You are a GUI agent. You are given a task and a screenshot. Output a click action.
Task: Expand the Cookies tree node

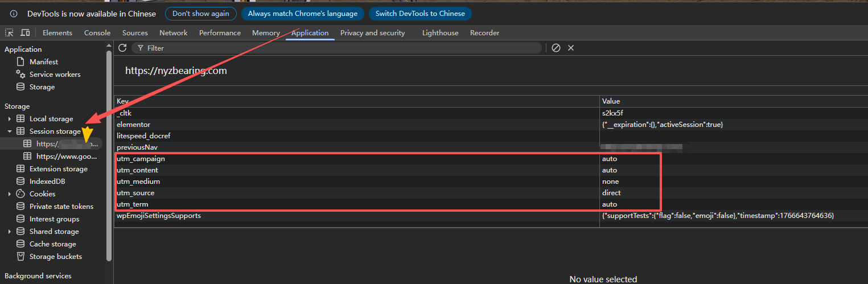tap(9, 194)
